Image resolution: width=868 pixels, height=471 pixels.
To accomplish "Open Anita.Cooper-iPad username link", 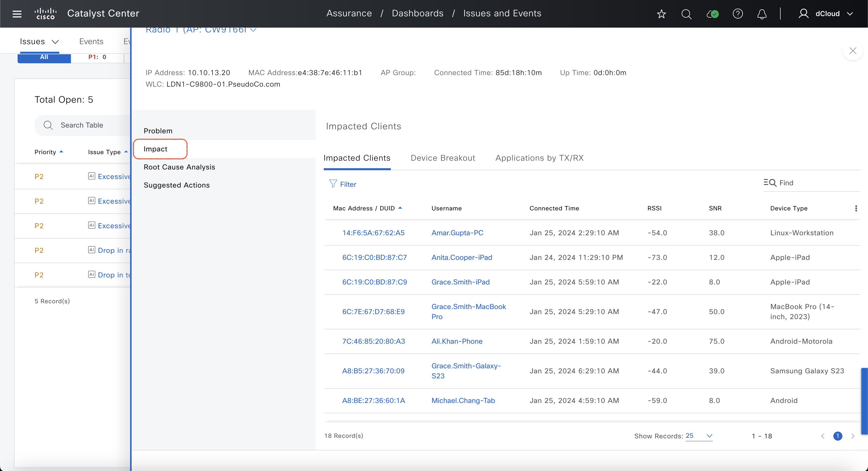I will (x=462, y=257).
